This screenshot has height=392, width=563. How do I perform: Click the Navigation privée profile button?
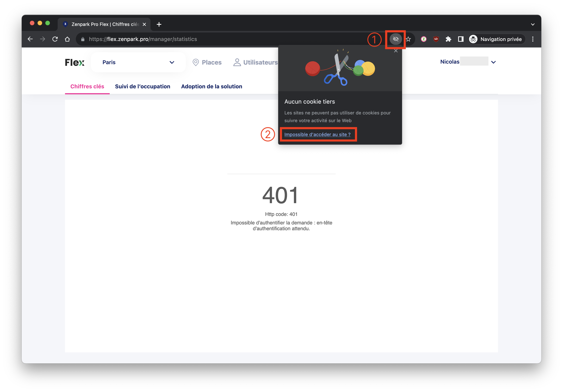click(x=497, y=39)
